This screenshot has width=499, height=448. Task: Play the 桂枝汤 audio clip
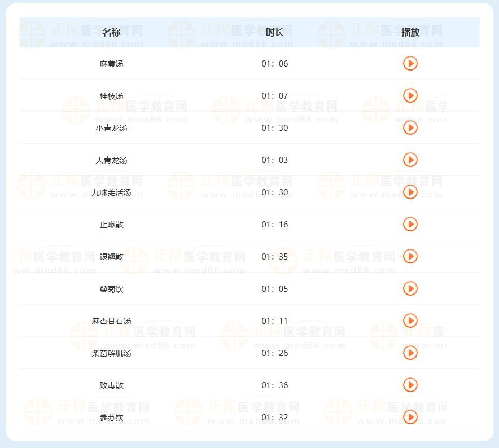[410, 95]
